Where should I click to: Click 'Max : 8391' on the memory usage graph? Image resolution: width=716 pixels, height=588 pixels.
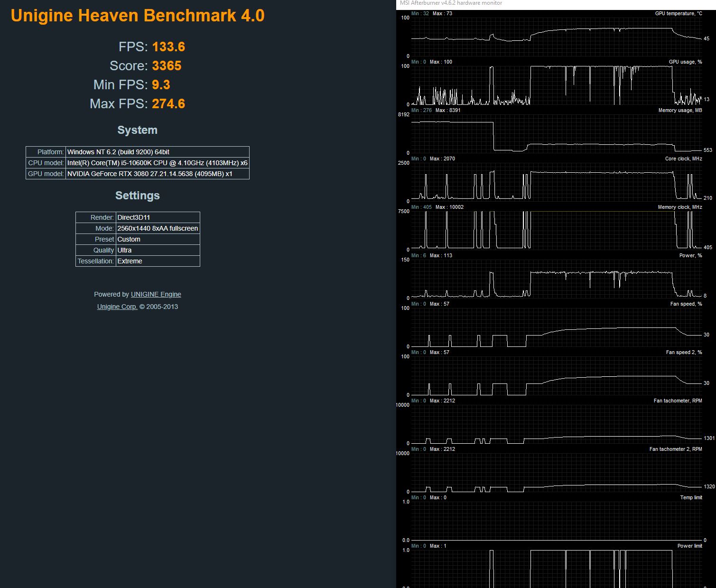tap(448, 110)
